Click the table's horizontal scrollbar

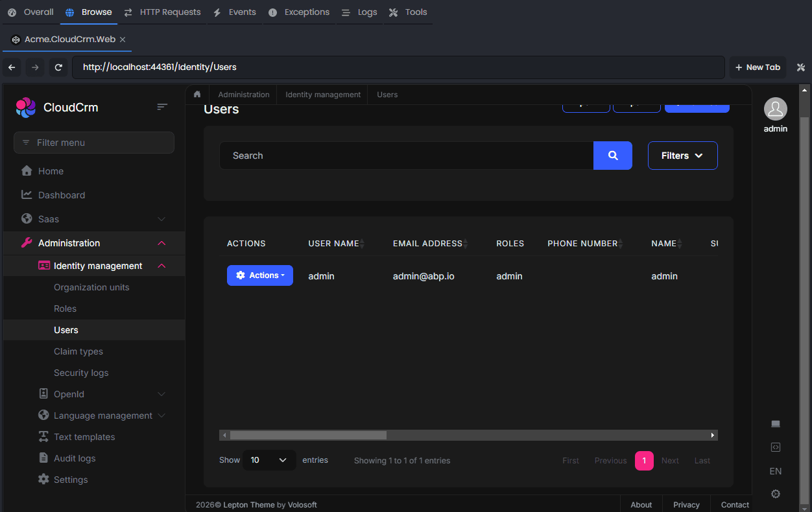tap(308, 436)
